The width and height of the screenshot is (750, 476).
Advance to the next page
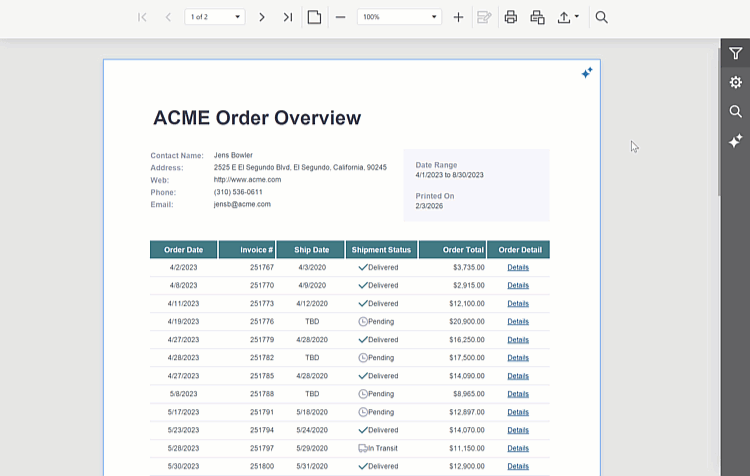pos(262,17)
